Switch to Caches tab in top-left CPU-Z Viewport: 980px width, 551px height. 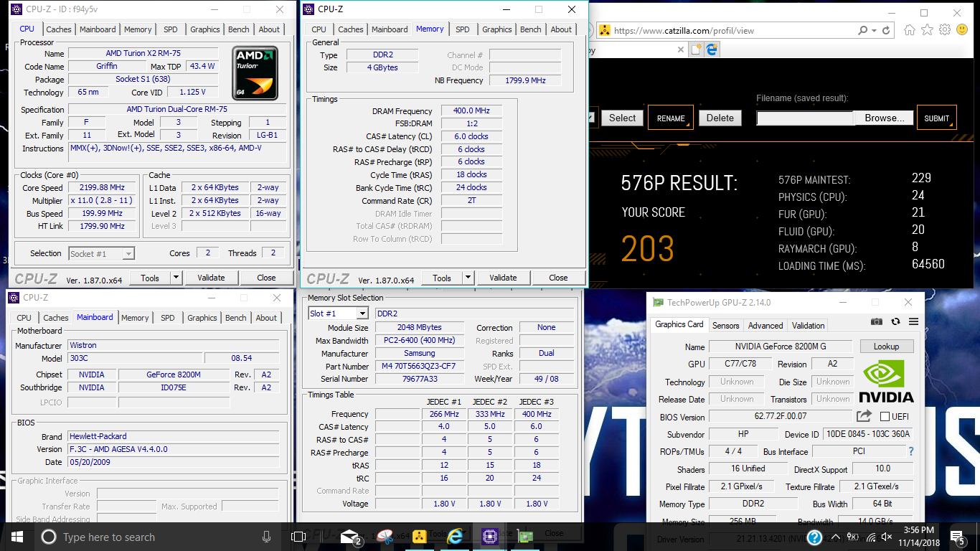[x=59, y=29]
